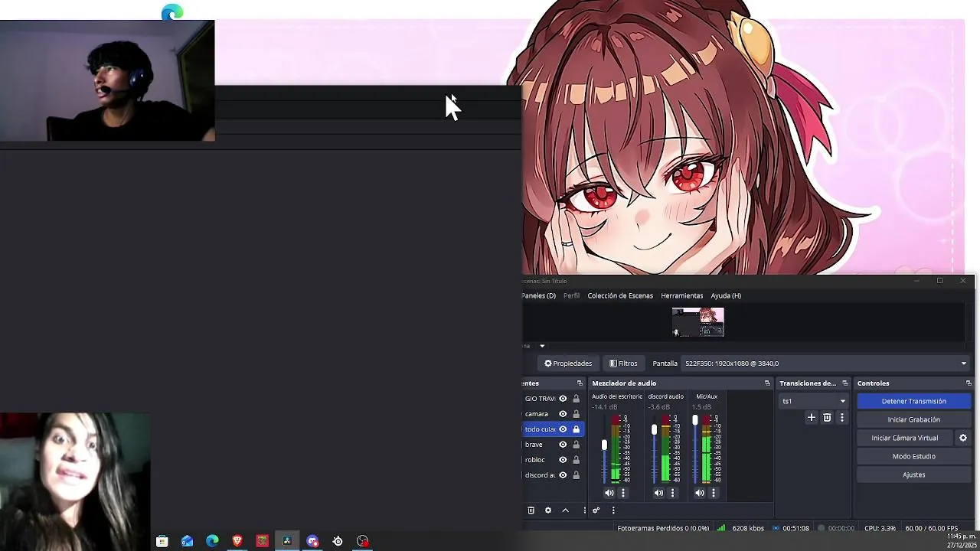
Task: Toggle lock on brave source
Action: (576, 444)
